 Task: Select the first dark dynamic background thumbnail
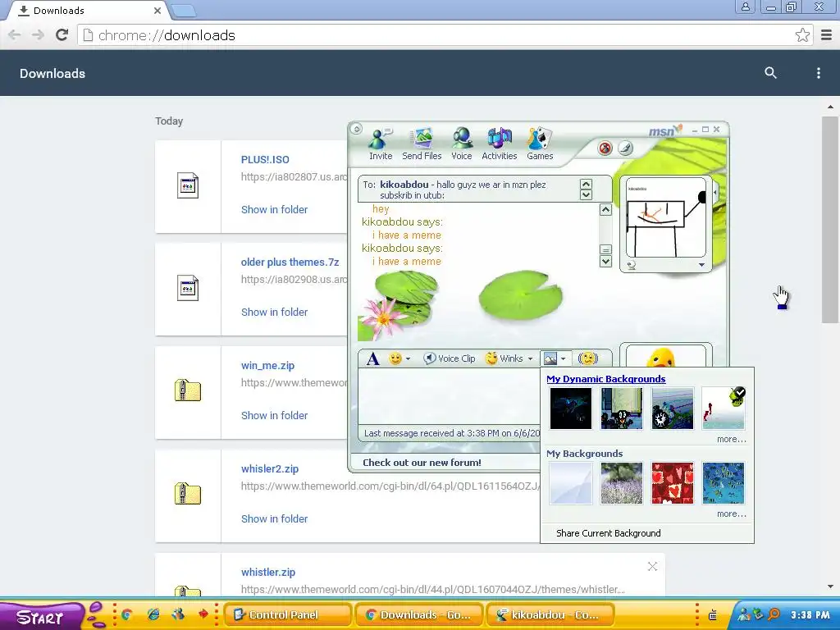tap(571, 409)
